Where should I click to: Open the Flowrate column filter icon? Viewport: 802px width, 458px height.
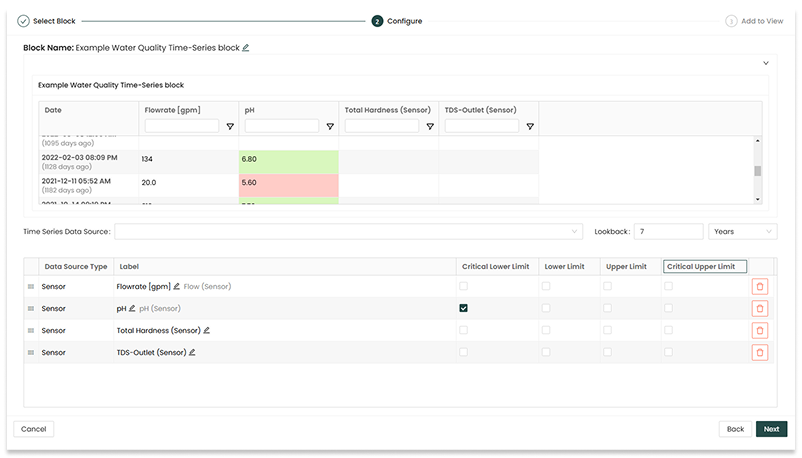(x=230, y=127)
